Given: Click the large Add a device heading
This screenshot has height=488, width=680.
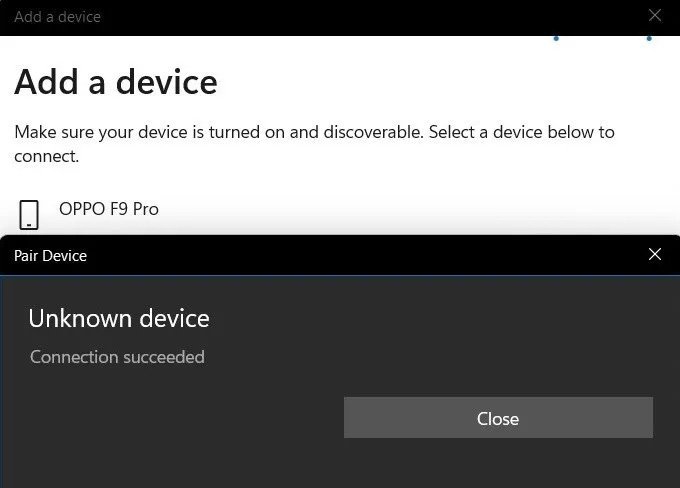Looking at the screenshot, I should 116,82.
